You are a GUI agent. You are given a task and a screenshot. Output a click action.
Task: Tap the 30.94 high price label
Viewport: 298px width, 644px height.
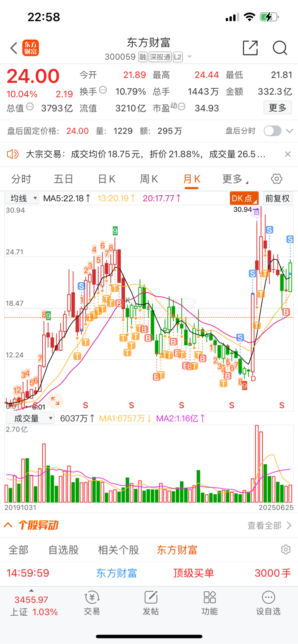tap(243, 210)
